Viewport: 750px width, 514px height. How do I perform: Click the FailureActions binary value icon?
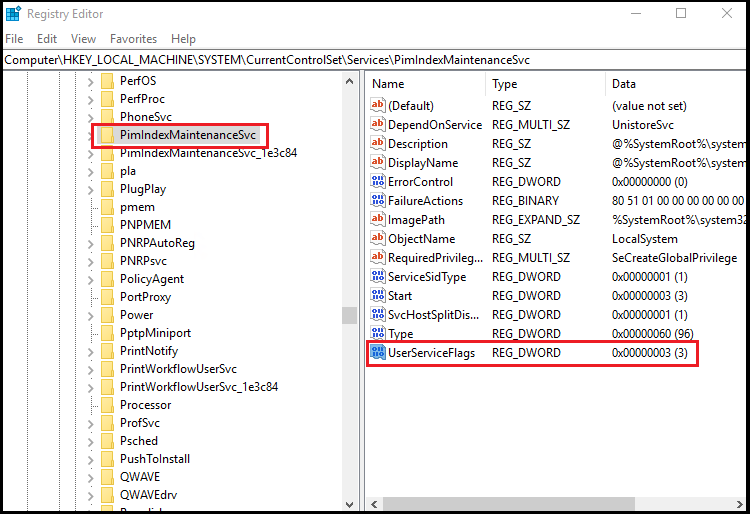pos(377,200)
